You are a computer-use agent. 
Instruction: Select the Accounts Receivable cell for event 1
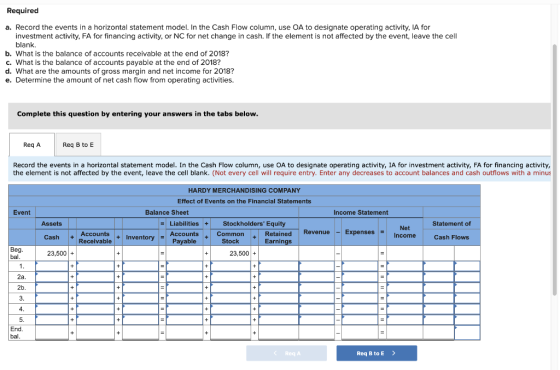pos(95,266)
